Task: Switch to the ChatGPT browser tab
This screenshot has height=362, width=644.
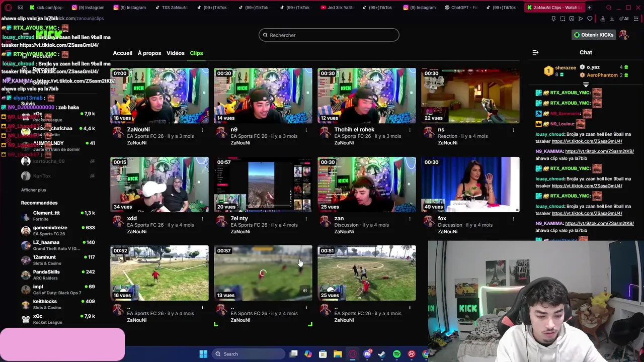Action: pyautogui.click(x=460, y=8)
